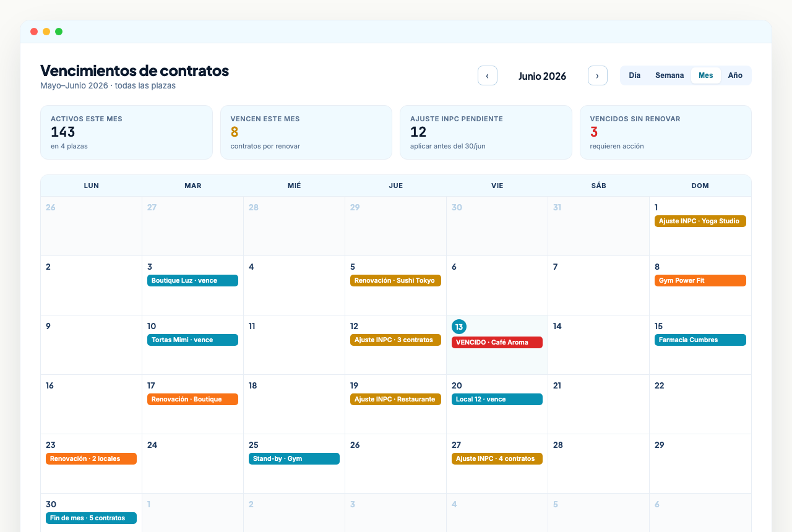Open Stand-by · Gym event
Image resolution: width=792 pixels, height=532 pixels.
294,458
